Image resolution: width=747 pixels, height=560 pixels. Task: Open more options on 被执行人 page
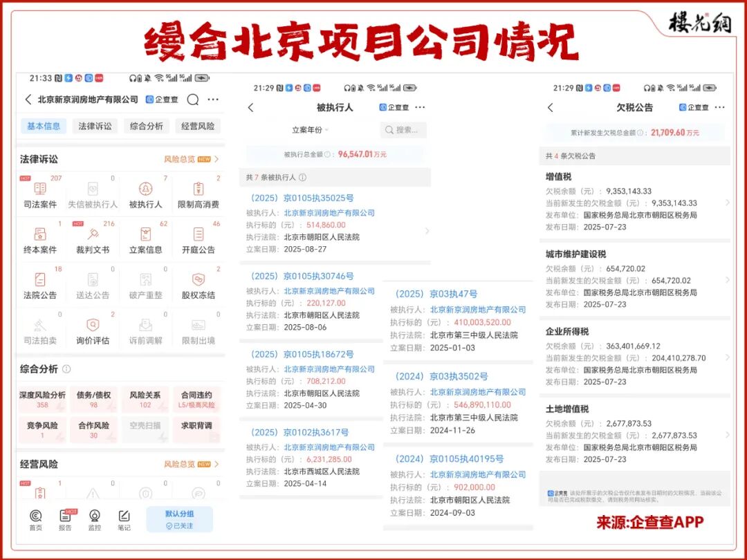point(420,108)
